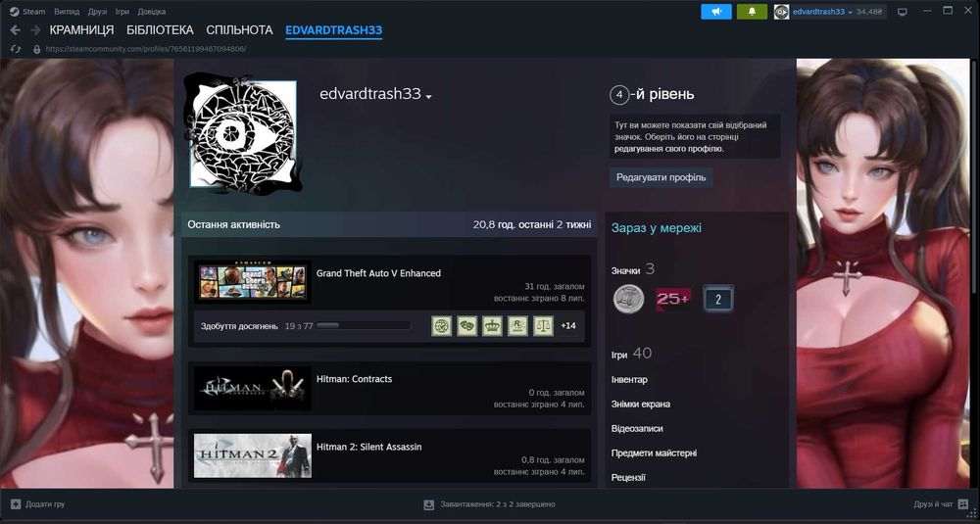Viewport: 980px width, 524px height.
Task: Select the EDVARDTRASH33 tab
Action: pos(334,30)
